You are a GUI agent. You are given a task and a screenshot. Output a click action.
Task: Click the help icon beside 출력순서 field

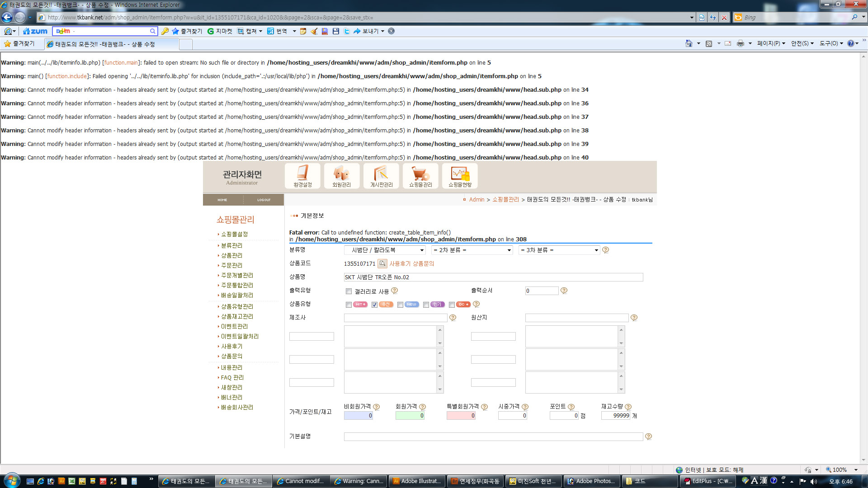pos(564,291)
